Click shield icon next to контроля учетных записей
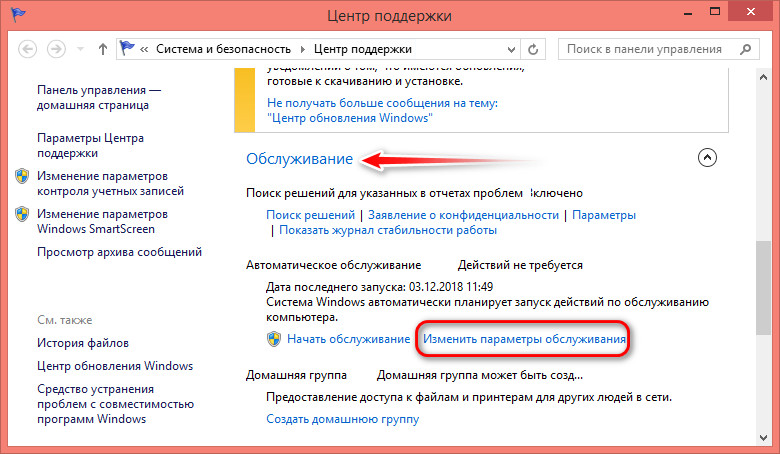The height and width of the screenshot is (454, 780). tap(22, 176)
